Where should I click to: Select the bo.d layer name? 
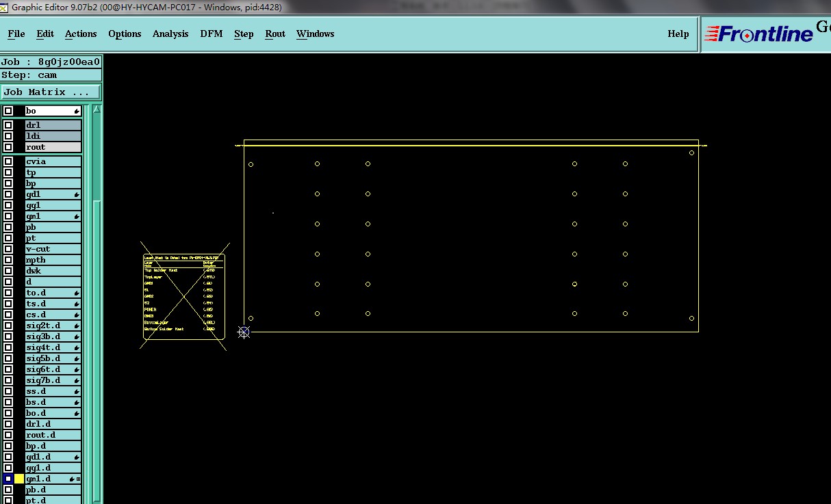(53, 413)
